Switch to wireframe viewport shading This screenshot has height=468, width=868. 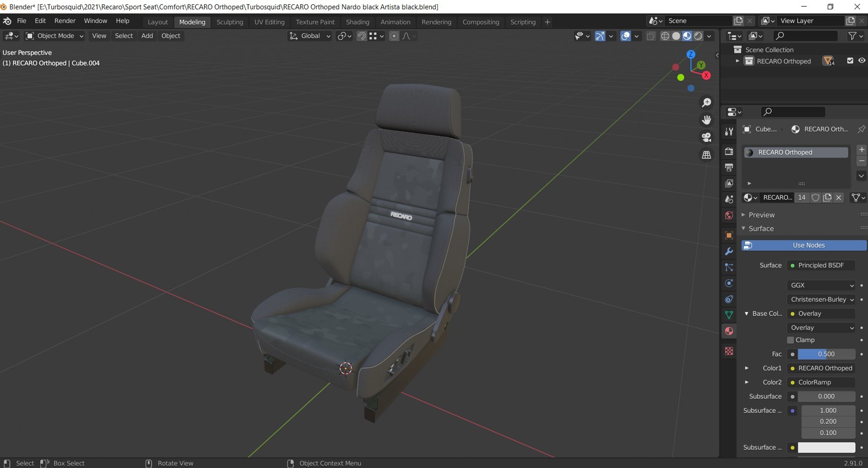[x=665, y=36]
